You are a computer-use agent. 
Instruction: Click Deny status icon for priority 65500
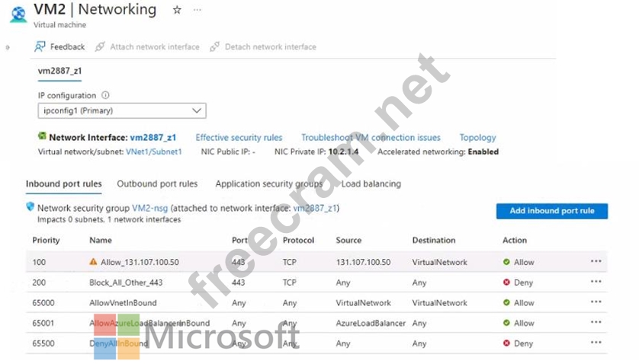click(506, 343)
